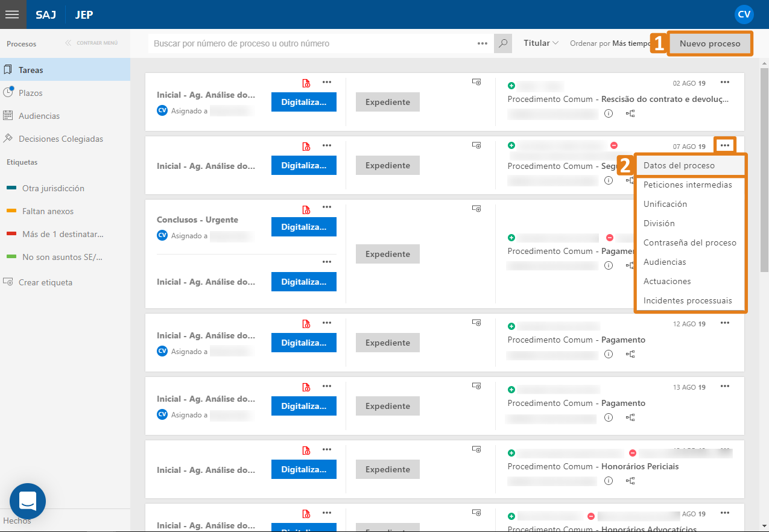Image resolution: width=769 pixels, height=532 pixels.
Task: Click the magnifying glass search icon
Action: 502,43
